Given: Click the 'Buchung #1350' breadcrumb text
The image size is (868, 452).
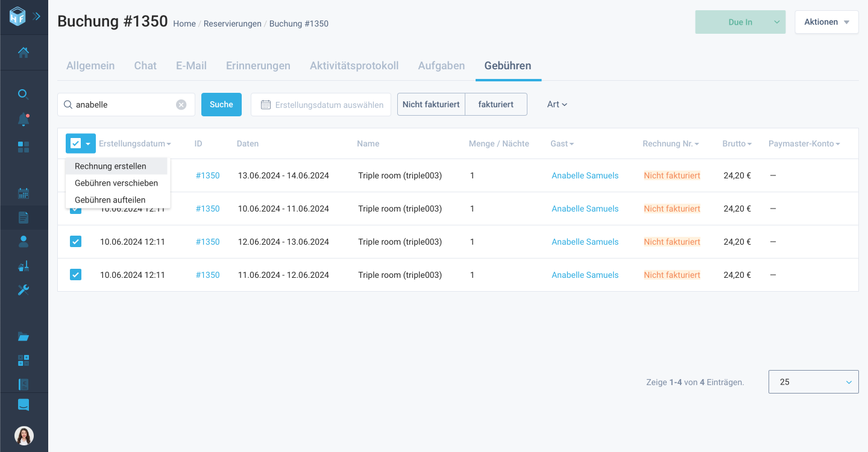Looking at the screenshot, I should 299,24.
